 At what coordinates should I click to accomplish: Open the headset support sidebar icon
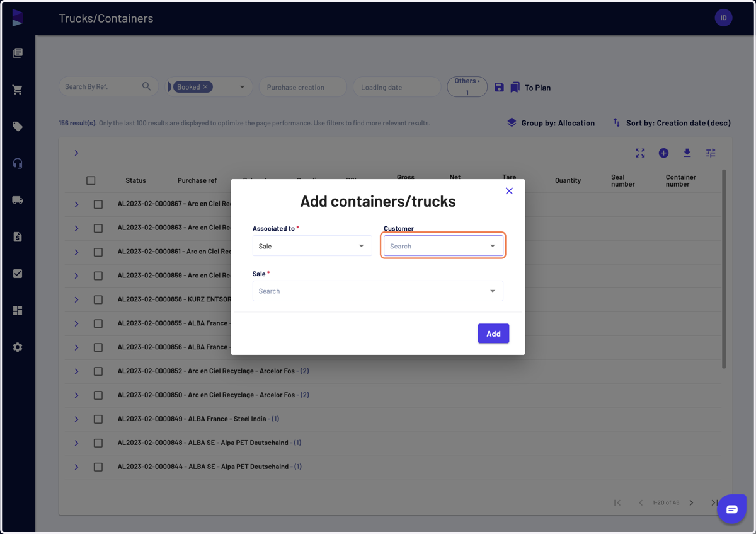[18, 163]
